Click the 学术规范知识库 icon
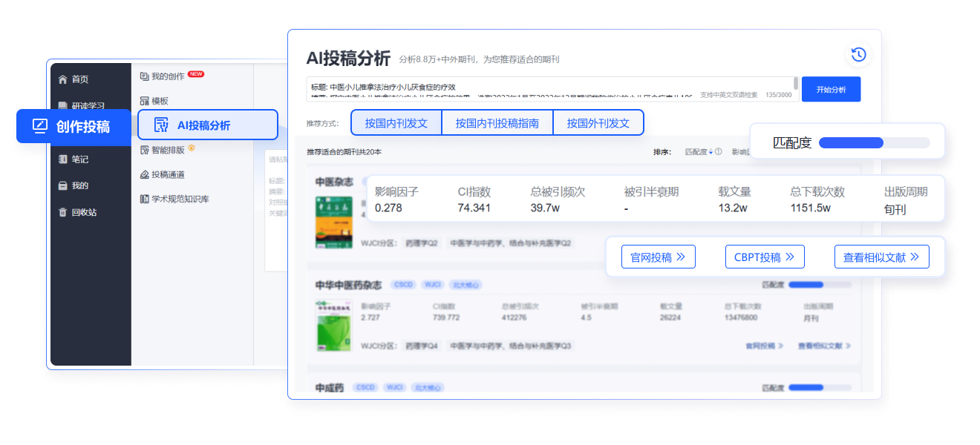The width and height of the screenshot is (980, 445). 145,199
